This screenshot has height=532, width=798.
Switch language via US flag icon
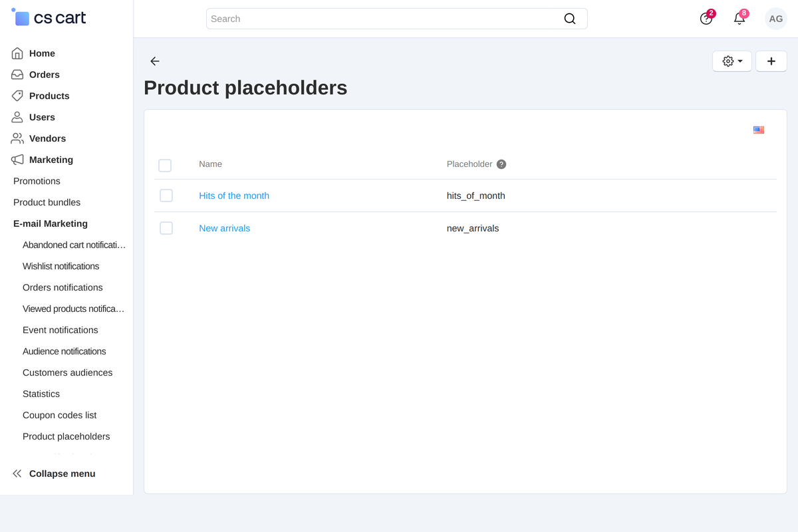[759, 130]
